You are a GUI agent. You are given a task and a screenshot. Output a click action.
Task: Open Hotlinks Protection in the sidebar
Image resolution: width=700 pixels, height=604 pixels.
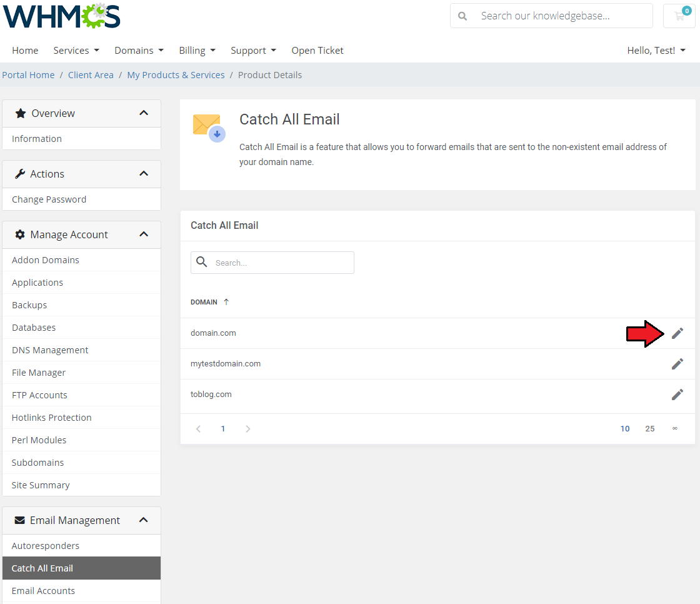pos(82,418)
